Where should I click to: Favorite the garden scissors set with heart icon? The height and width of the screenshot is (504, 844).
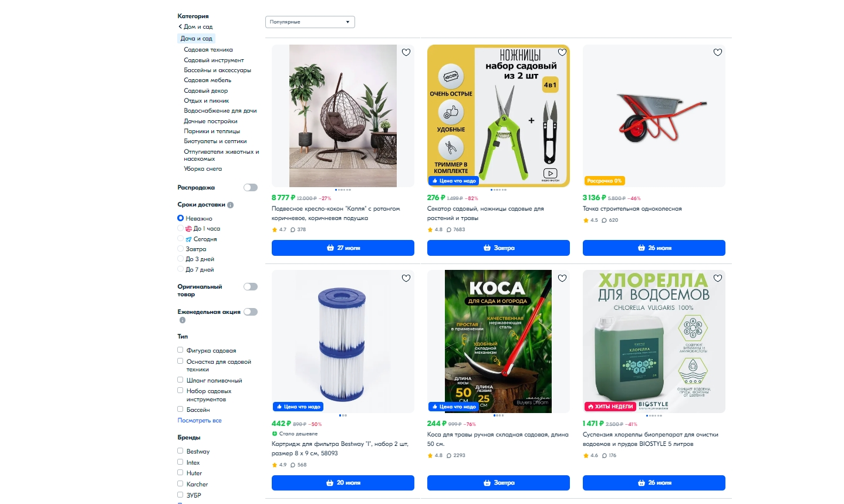(x=562, y=52)
